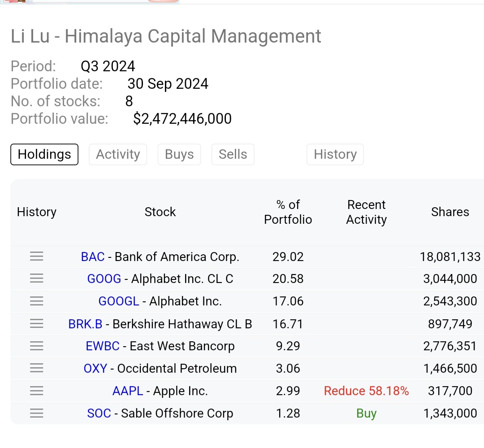Sort table by Shares column header
The height and width of the screenshot is (448, 484).
point(450,212)
